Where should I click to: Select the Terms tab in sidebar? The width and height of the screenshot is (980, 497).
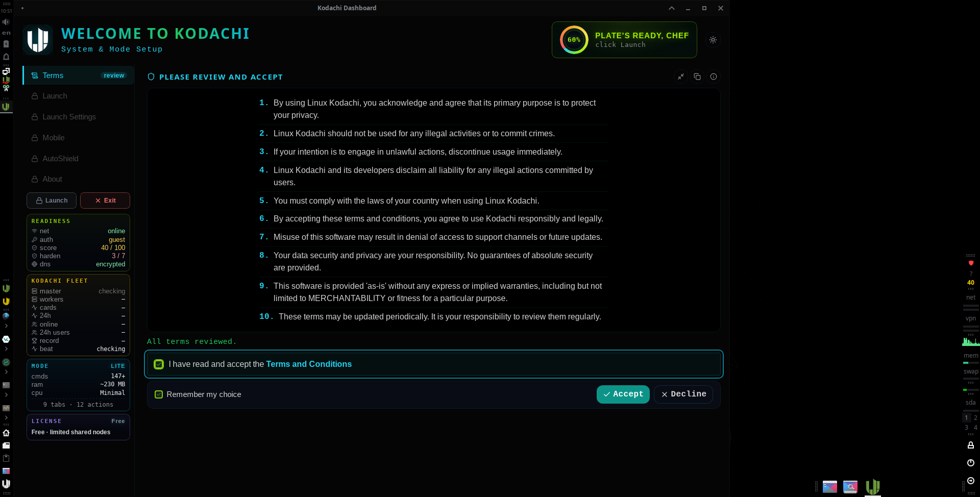79,76
